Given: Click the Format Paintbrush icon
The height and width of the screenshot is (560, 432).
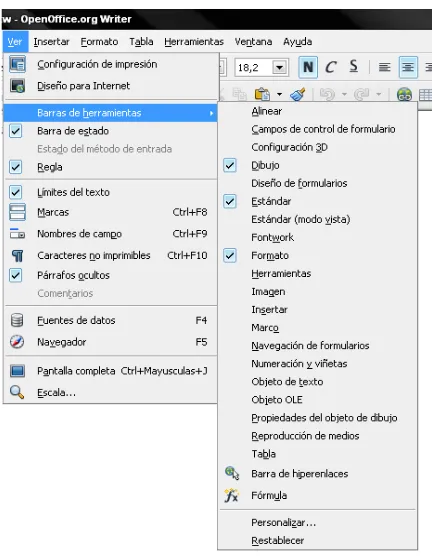Looking at the screenshot, I should [x=297, y=95].
